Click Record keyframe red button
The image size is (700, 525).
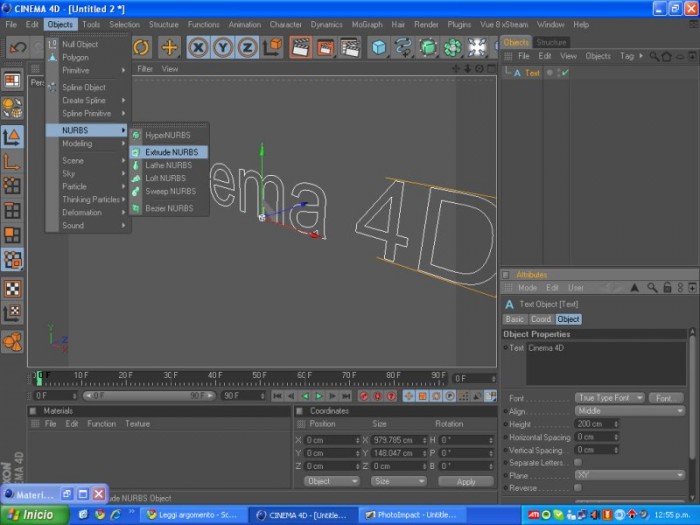pyautogui.click(x=363, y=396)
